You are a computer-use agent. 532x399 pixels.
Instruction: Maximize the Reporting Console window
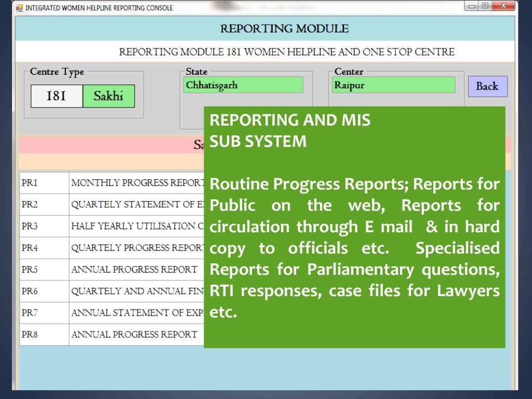485,6
